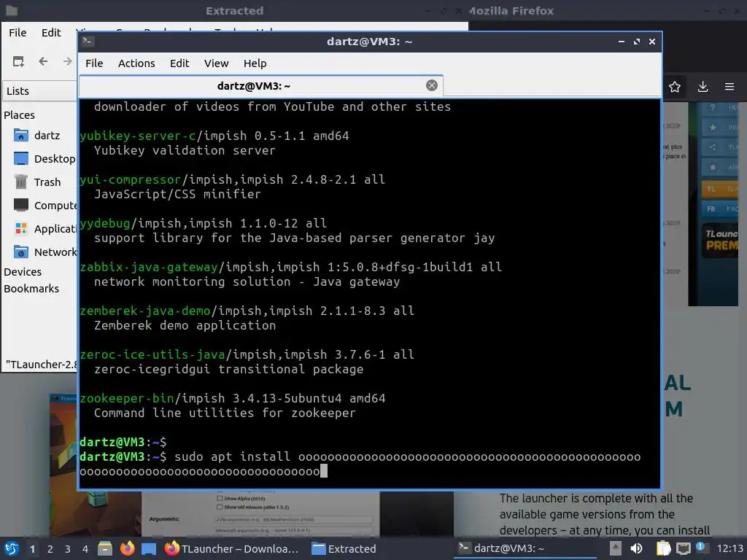Switch to workspace 2
747x560 pixels.
[x=50, y=549]
